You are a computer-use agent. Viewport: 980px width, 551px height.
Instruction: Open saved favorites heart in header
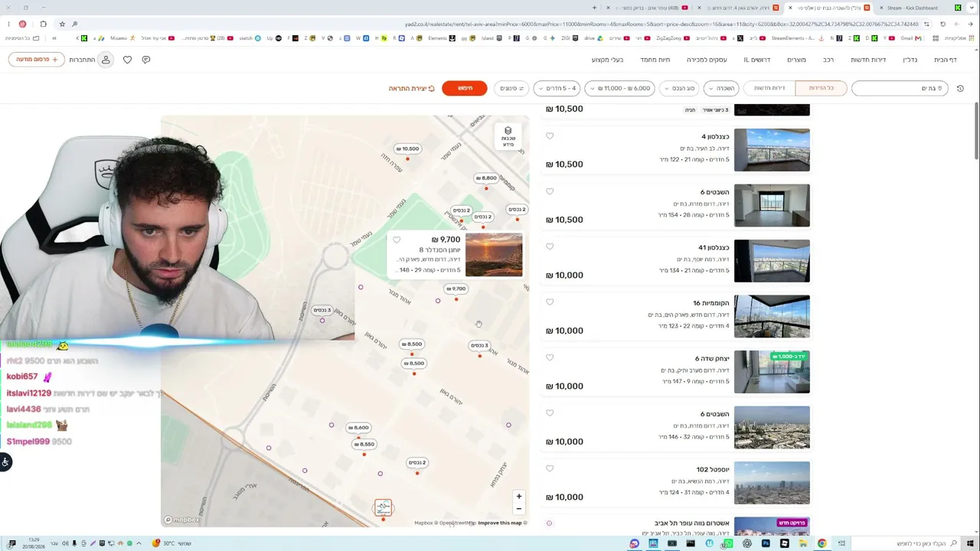(127, 60)
